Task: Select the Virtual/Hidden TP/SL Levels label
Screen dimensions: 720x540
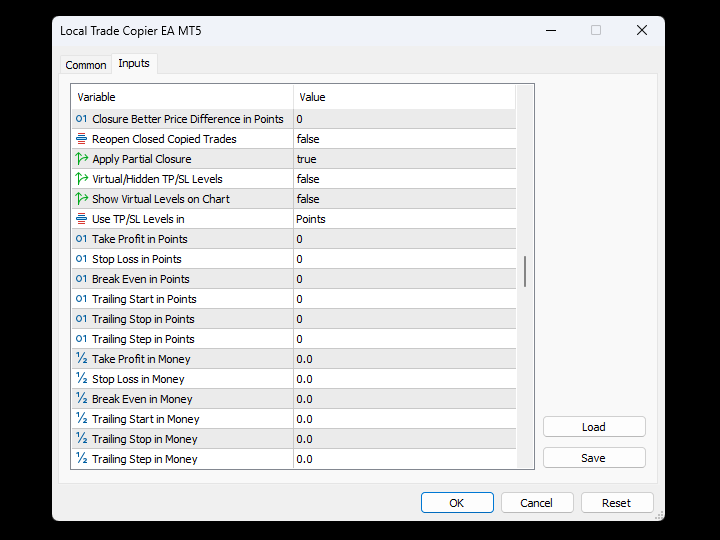Action: point(158,179)
